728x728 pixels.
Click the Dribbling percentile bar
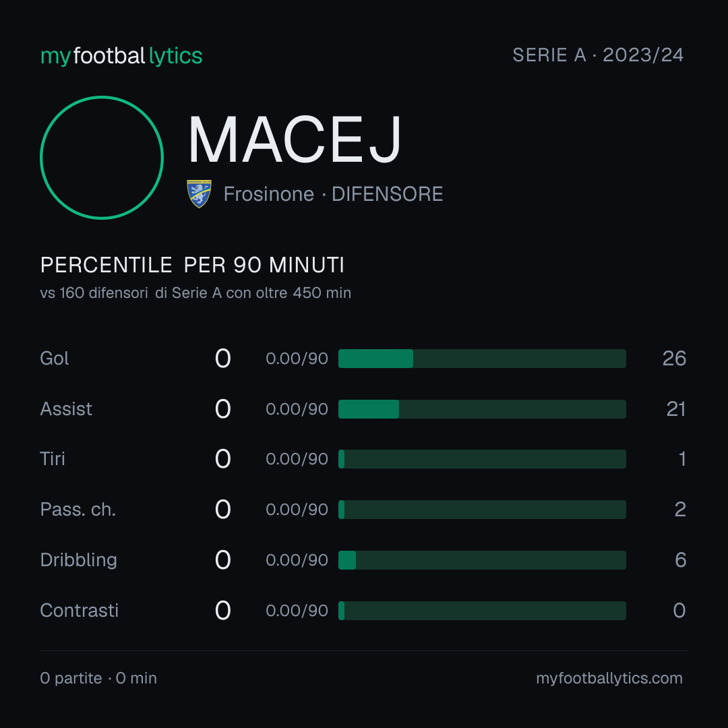482,560
